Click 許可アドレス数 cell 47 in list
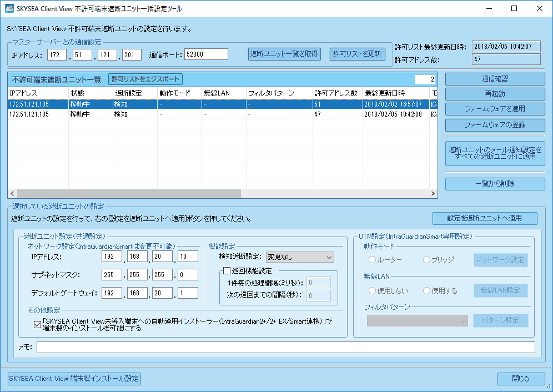 point(338,114)
